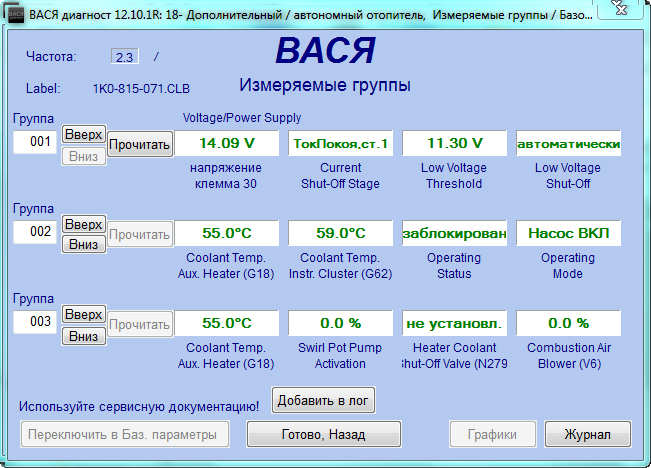
Task: Click Прочитать button for group 003
Action: click(140, 324)
